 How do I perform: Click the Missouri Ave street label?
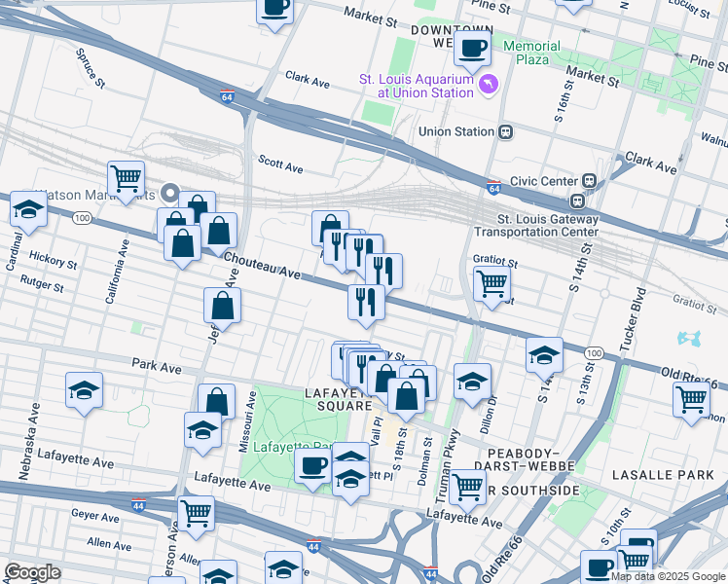click(247, 422)
